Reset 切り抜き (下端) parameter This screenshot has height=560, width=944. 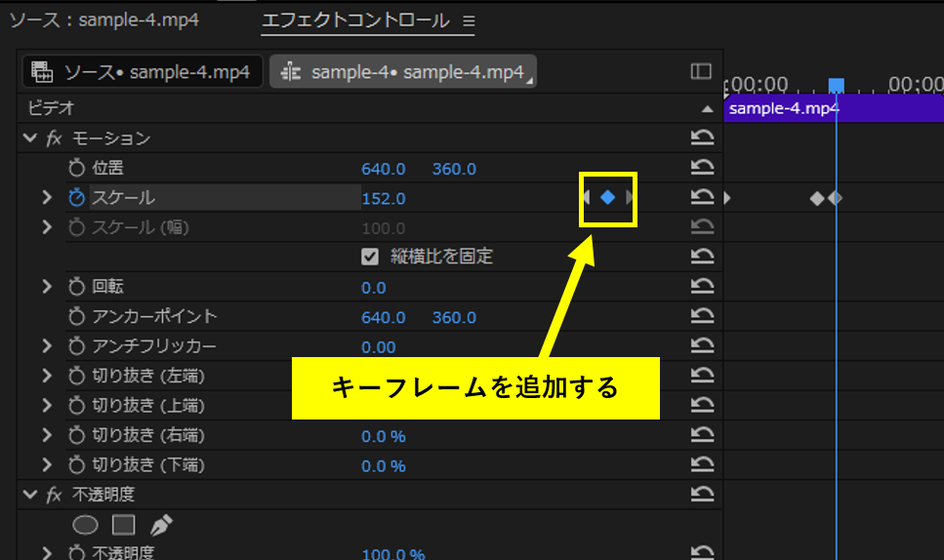702,465
